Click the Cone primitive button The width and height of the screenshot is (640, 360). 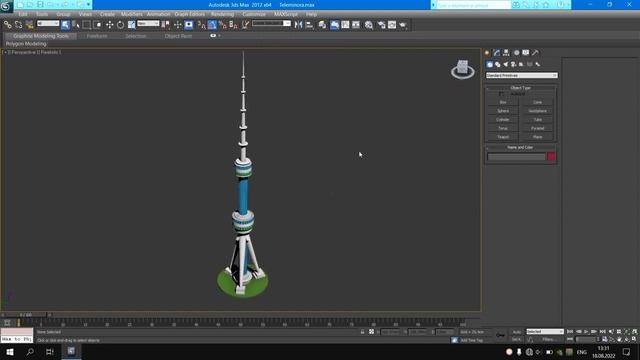pos(538,102)
